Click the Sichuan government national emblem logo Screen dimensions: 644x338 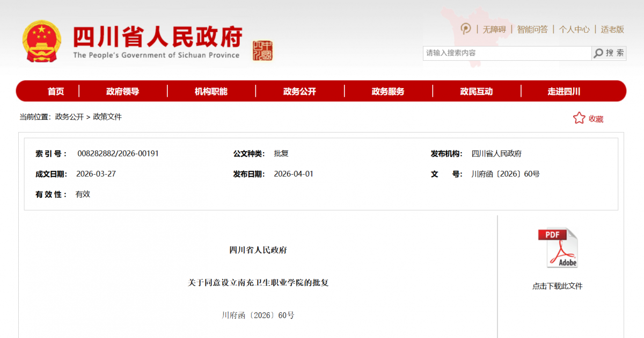click(42, 42)
